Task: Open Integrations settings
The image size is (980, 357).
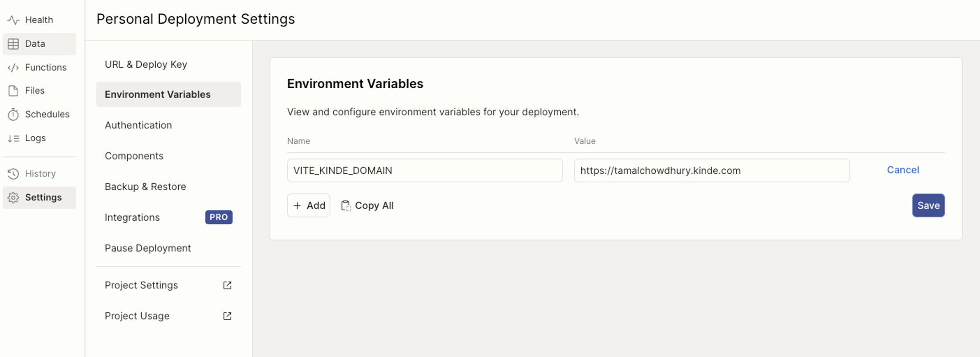Action: point(168,217)
